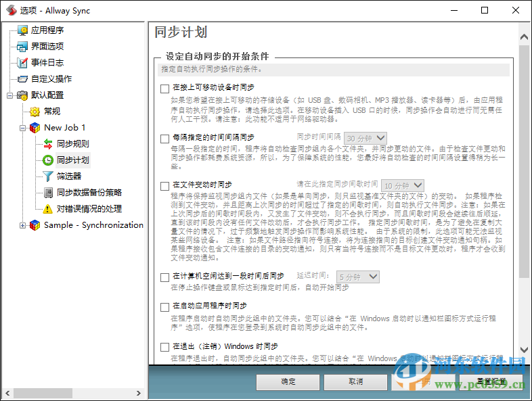This screenshot has width=532, height=401.
Task: Click the 同步数据备份策略 safe icon
Action: point(48,193)
